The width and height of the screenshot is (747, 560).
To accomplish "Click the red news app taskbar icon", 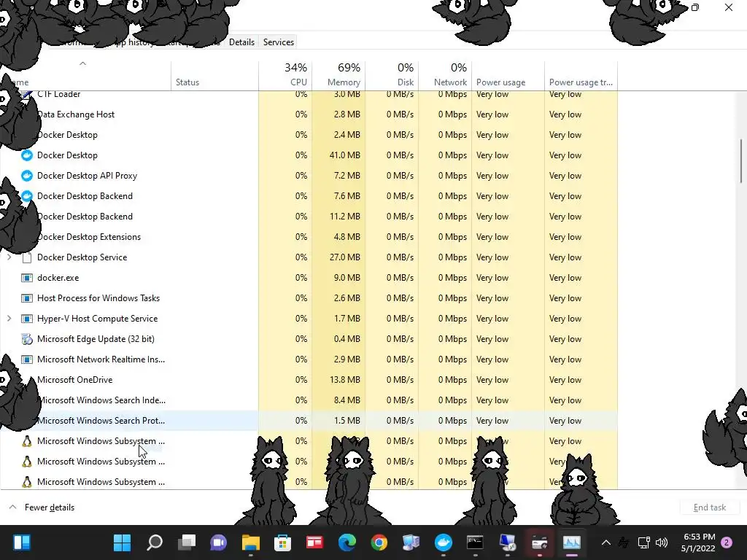I will (x=314, y=542).
